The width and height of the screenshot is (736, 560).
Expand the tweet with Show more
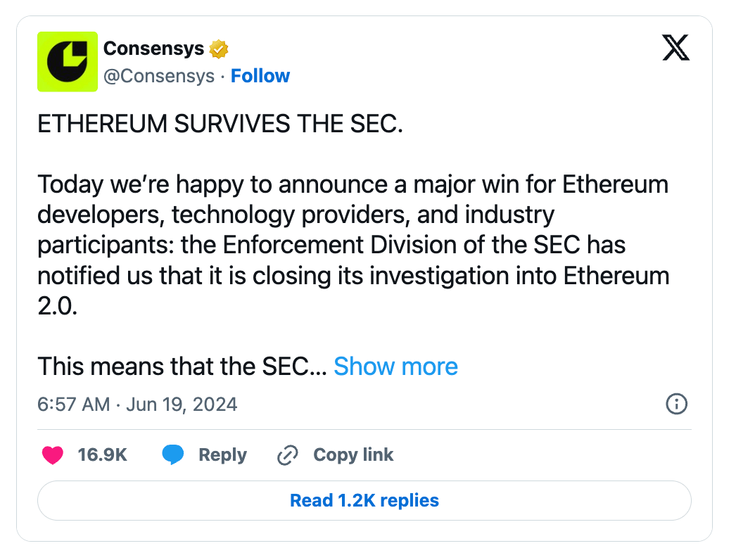pos(395,367)
